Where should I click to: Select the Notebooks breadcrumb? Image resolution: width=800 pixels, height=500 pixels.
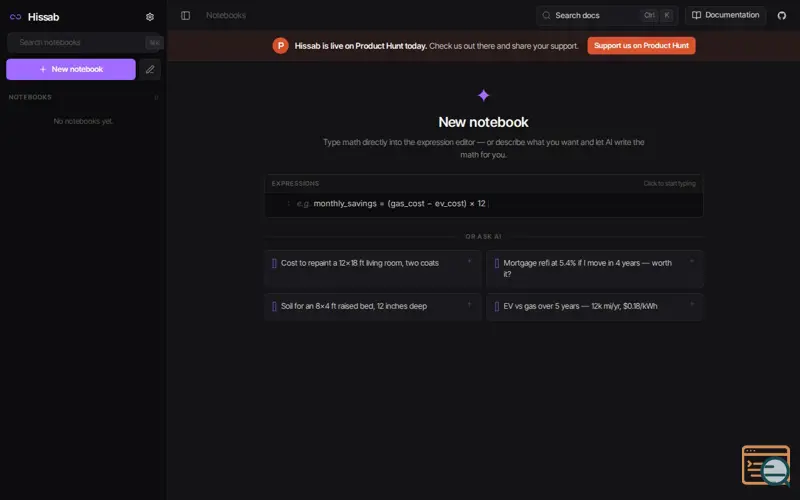(226, 15)
